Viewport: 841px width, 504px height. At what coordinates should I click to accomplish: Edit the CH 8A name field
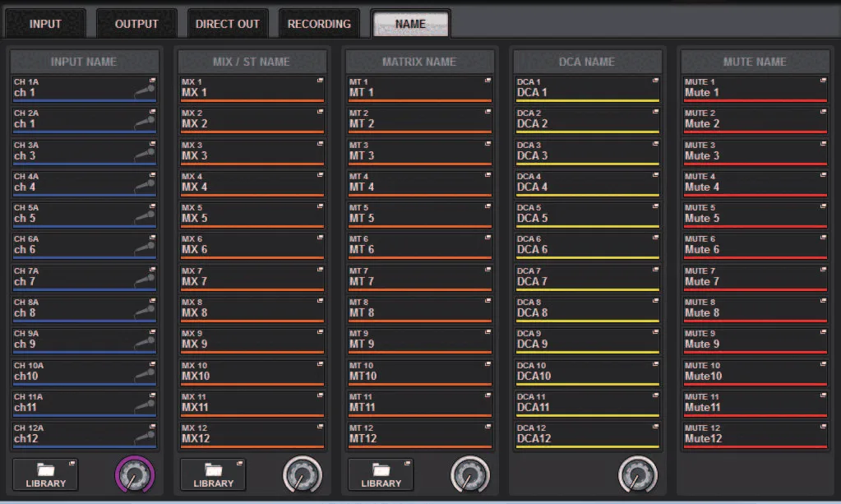click(84, 309)
